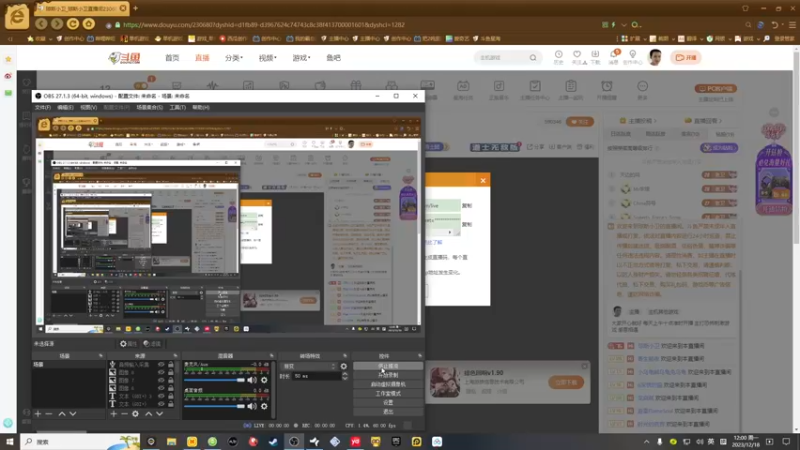The height and width of the screenshot is (450, 800).
Task: Move source up in the sources list
Action: pos(148,414)
